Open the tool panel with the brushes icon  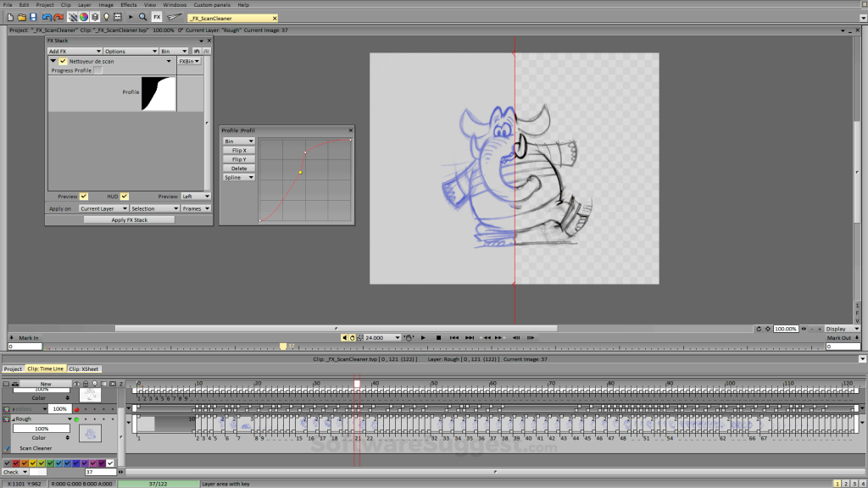73,17
